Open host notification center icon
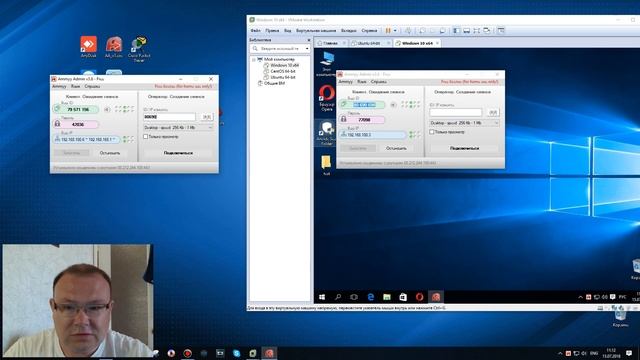Viewport: 640px width, 360px height. tap(629, 353)
